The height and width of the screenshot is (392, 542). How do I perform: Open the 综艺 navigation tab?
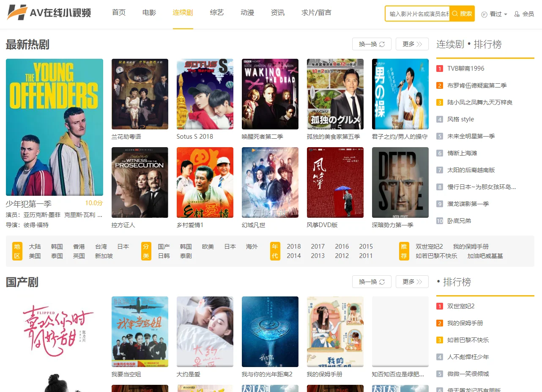[217, 13]
